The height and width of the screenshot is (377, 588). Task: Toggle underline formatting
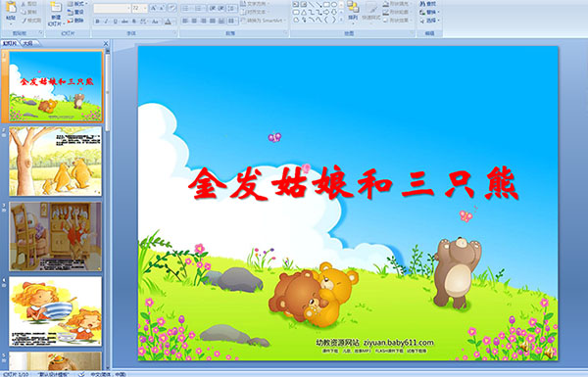(116, 22)
